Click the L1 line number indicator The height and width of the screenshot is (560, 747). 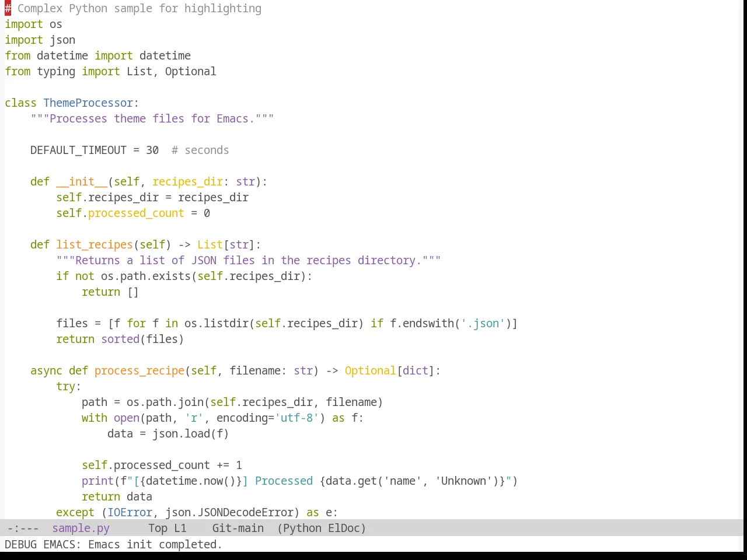click(180, 528)
